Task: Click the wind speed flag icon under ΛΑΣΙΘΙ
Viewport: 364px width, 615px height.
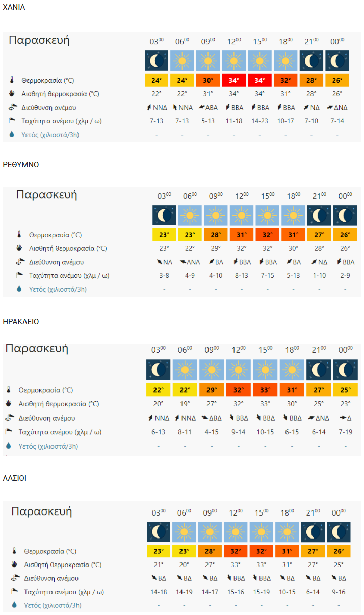Action: pyautogui.click(x=14, y=592)
